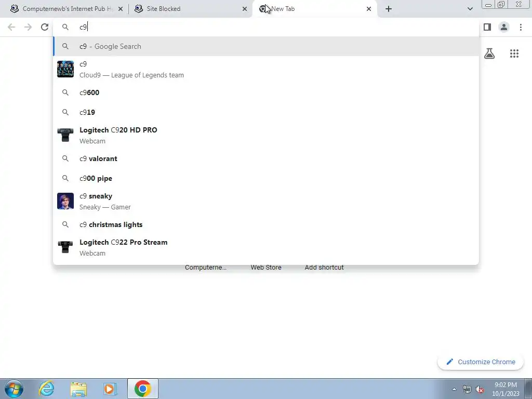This screenshot has width=532, height=399.
Task: Open the clock showing 9:02 PM
Action: pos(506,389)
